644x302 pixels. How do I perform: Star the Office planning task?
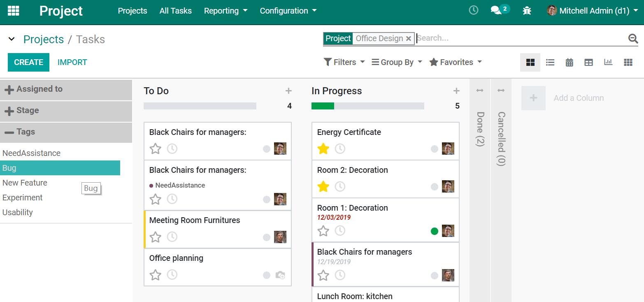(155, 275)
